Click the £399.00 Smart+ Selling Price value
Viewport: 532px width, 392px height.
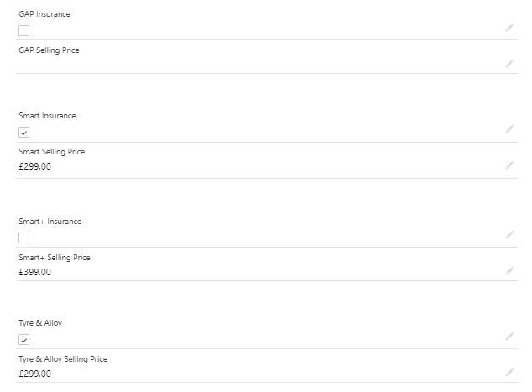pyautogui.click(x=34, y=272)
